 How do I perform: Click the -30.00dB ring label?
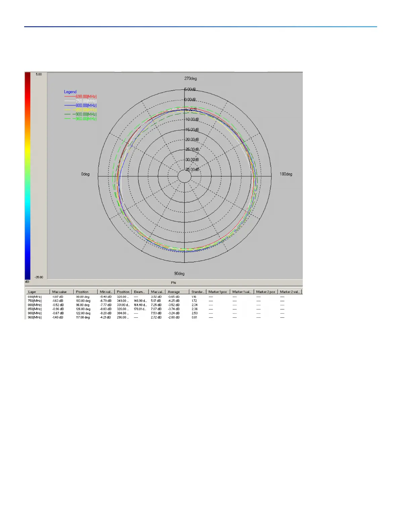coord(192,160)
